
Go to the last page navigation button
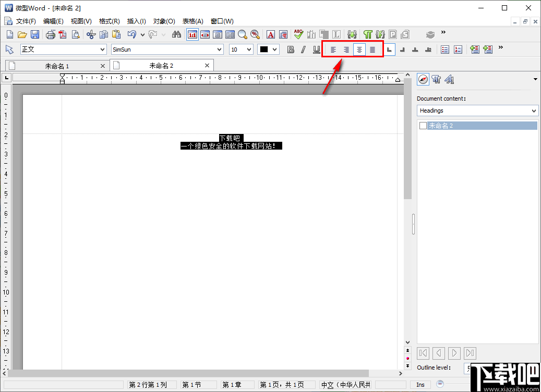click(470, 353)
